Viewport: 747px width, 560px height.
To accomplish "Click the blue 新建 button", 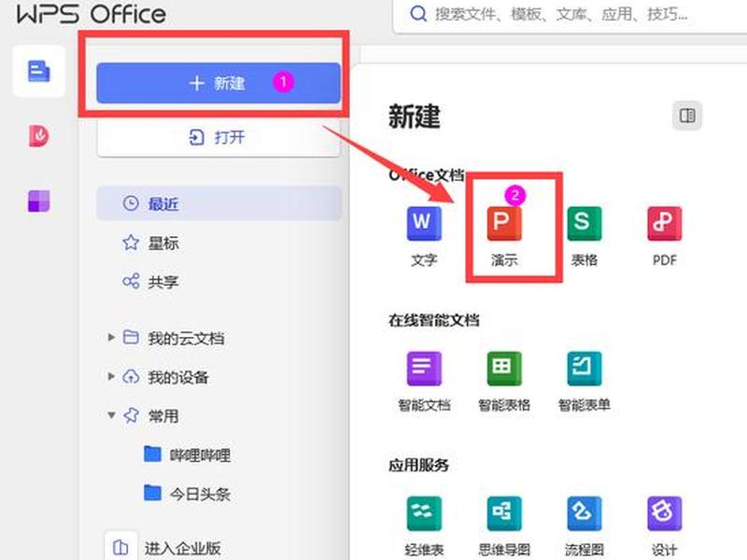I will [x=218, y=83].
